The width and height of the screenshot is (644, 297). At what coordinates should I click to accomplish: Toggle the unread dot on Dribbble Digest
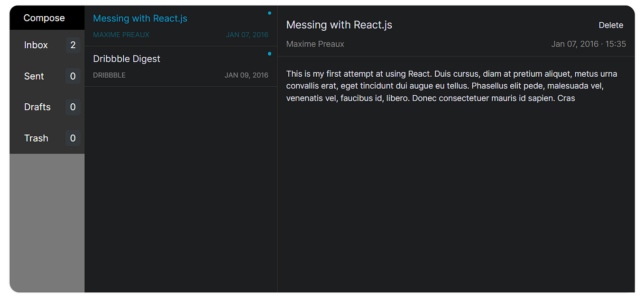click(269, 54)
